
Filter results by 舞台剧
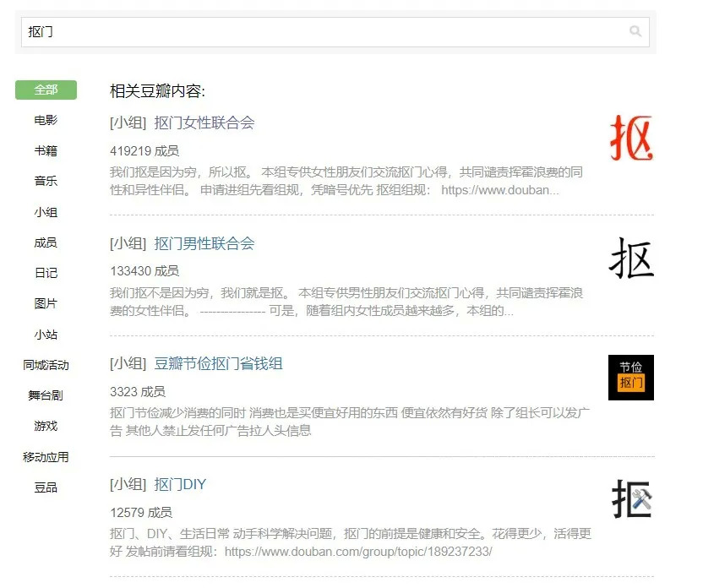click(x=46, y=395)
